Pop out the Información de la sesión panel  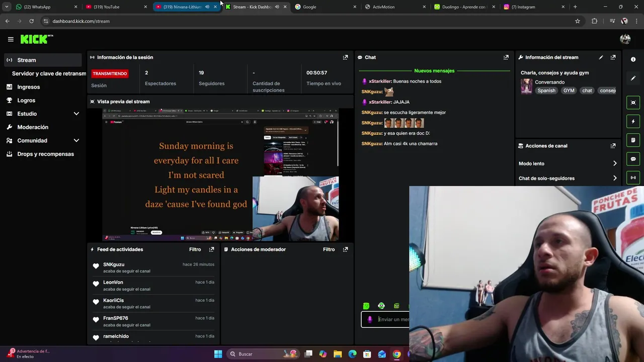coord(345,57)
